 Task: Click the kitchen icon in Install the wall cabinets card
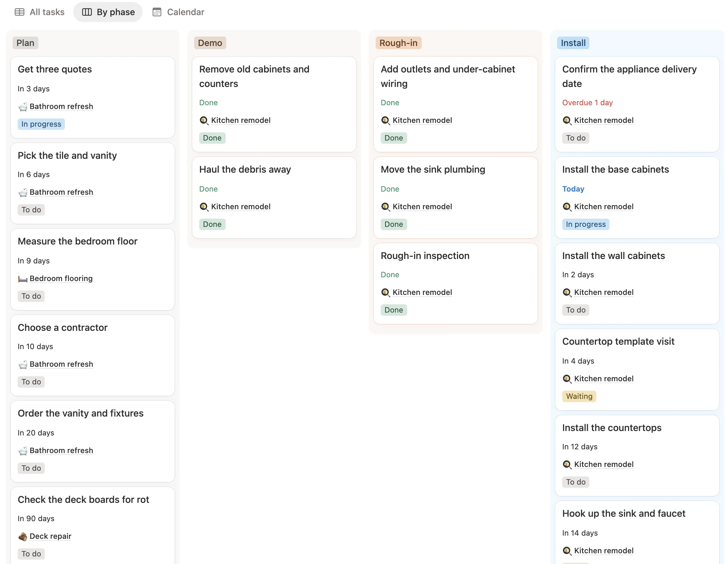pyautogui.click(x=567, y=292)
